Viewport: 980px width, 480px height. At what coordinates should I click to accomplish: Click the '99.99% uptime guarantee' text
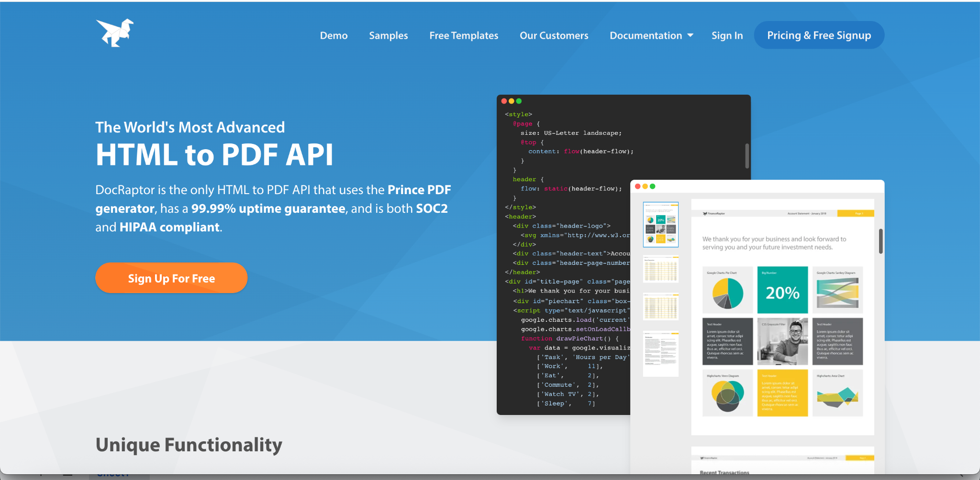(268, 208)
